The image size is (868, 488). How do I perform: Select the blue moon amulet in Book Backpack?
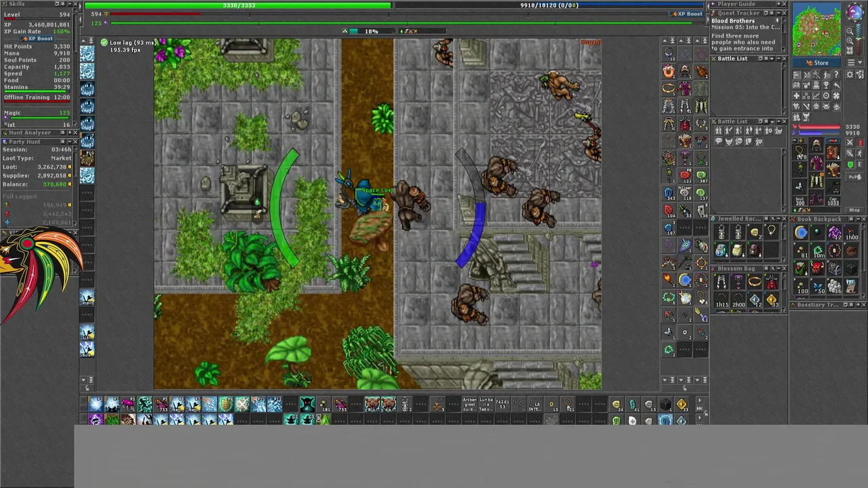[801, 232]
